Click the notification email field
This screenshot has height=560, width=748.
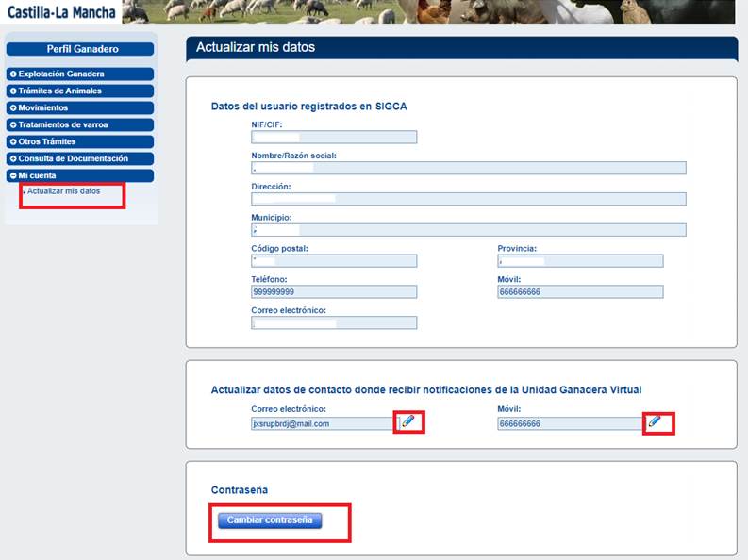pyautogui.click(x=323, y=424)
